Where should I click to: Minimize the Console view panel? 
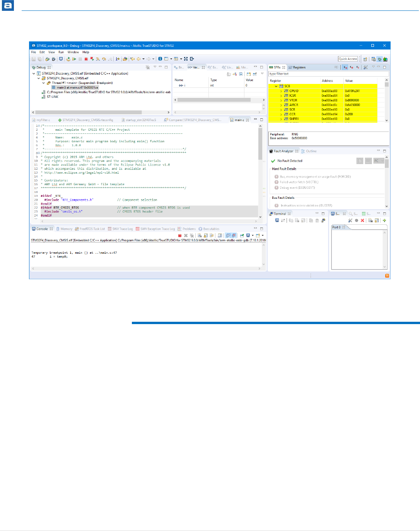(x=255, y=229)
